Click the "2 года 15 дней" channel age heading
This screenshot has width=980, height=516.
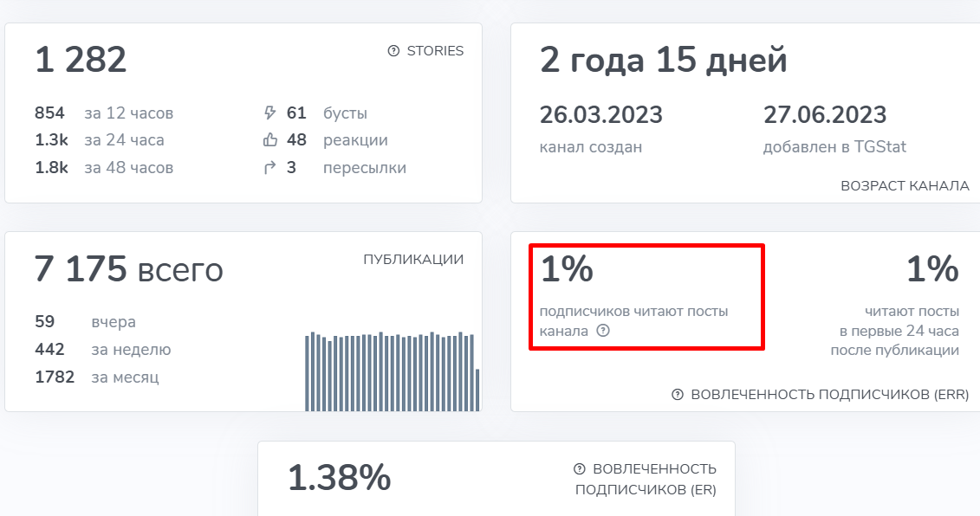[x=663, y=61]
